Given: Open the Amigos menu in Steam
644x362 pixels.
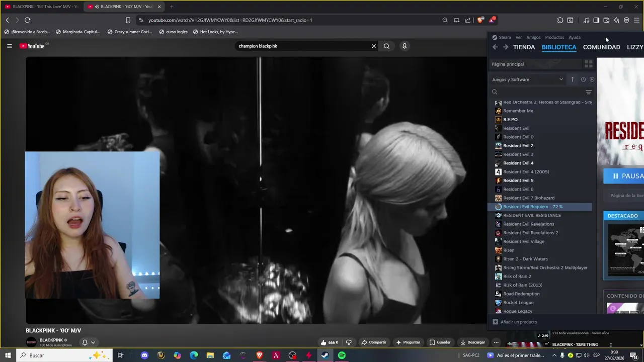Looking at the screenshot, I should pos(533,37).
